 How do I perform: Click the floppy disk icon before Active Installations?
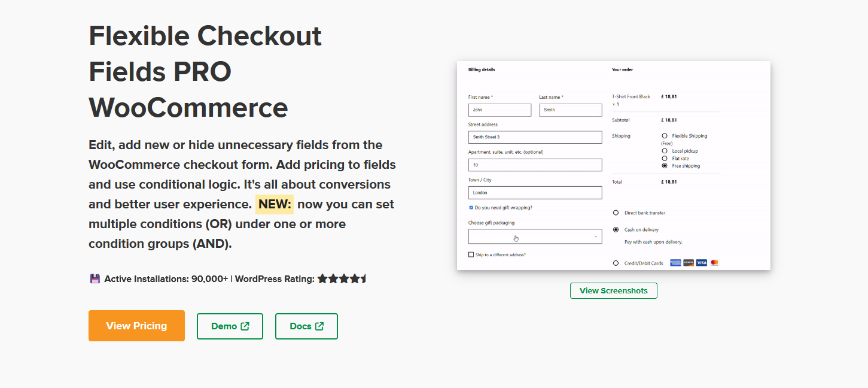95,278
